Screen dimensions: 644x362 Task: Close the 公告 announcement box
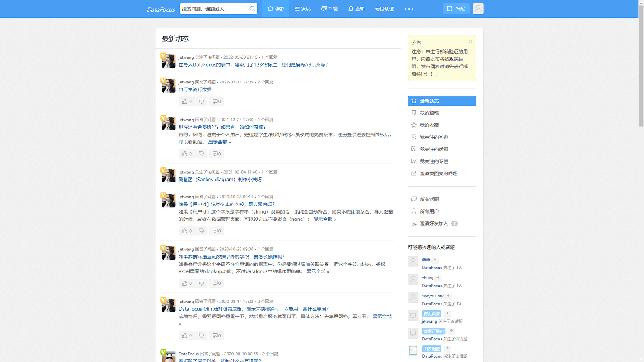point(470,42)
